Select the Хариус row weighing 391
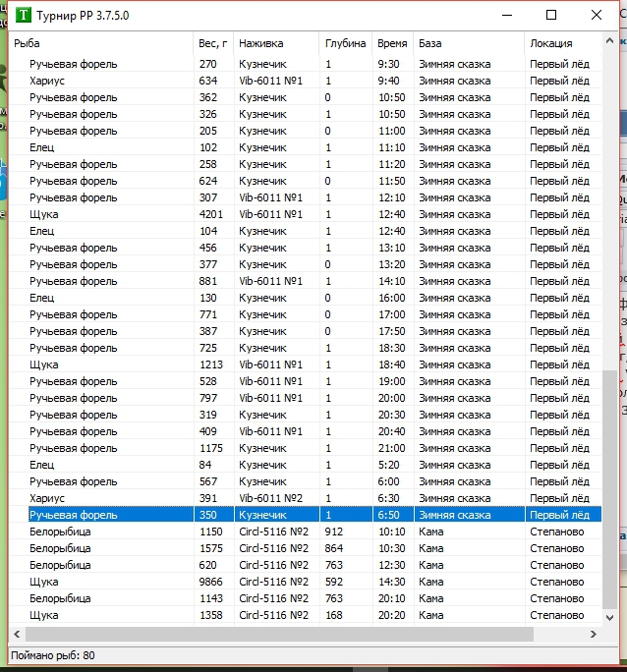Image resolution: width=627 pixels, height=672 pixels. (305, 498)
